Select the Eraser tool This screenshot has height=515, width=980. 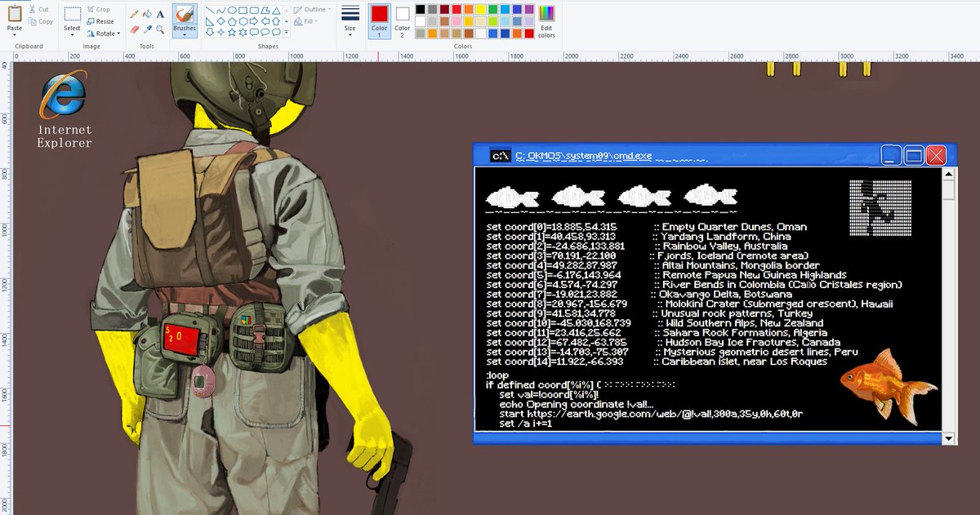coord(134,29)
